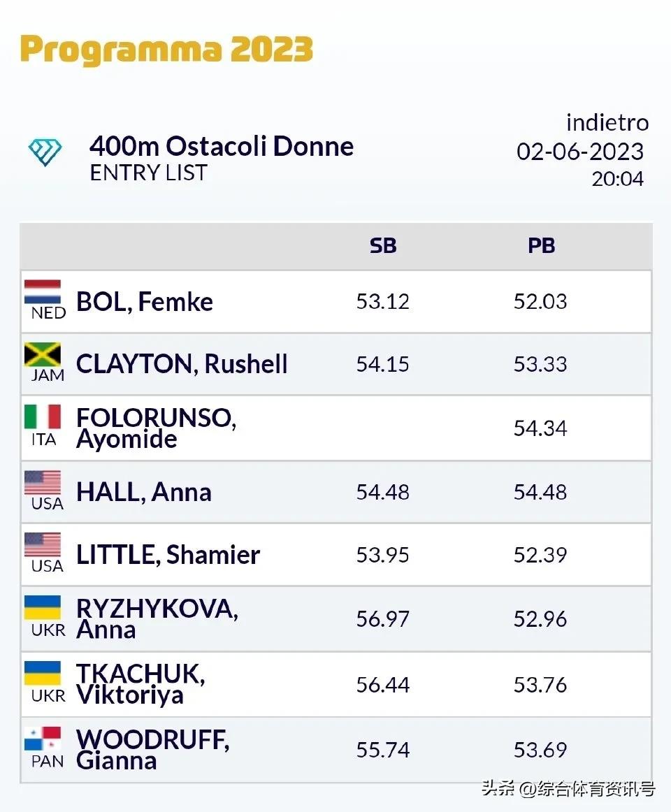The height and width of the screenshot is (812, 671).
Task: Click the Panama flag icon
Action: (x=43, y=739)
